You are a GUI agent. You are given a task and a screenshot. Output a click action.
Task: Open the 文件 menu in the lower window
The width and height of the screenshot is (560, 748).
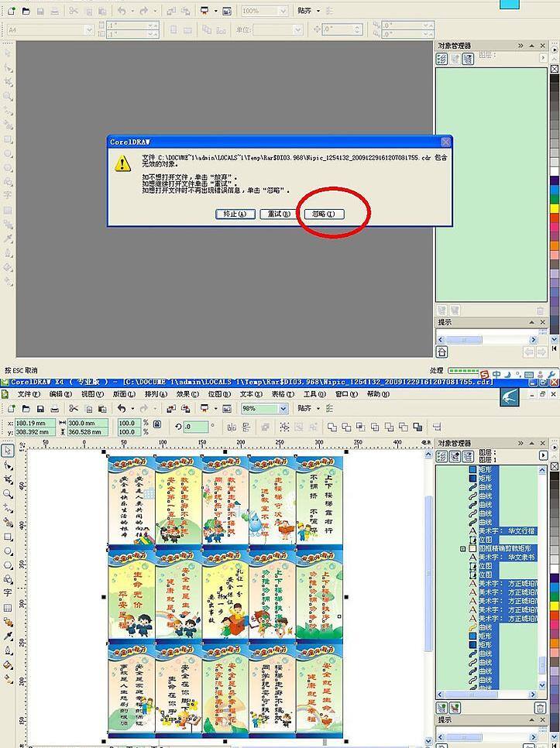tap(29, 394)
